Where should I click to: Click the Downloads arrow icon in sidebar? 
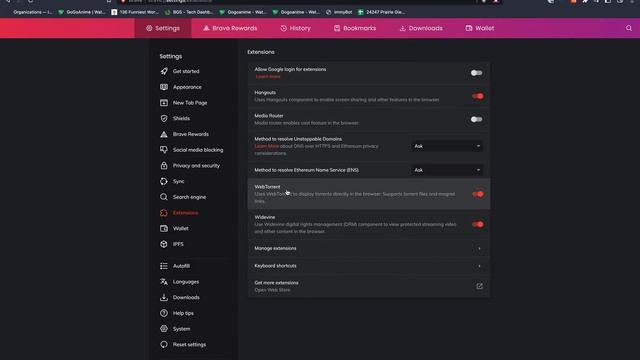click(x=164, y=298)
